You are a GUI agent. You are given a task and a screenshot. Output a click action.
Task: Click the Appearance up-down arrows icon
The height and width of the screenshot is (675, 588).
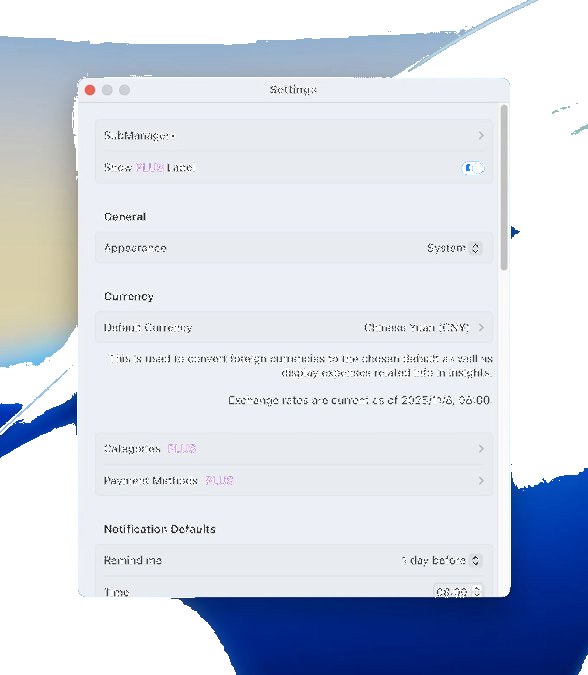tap(475, 248)
